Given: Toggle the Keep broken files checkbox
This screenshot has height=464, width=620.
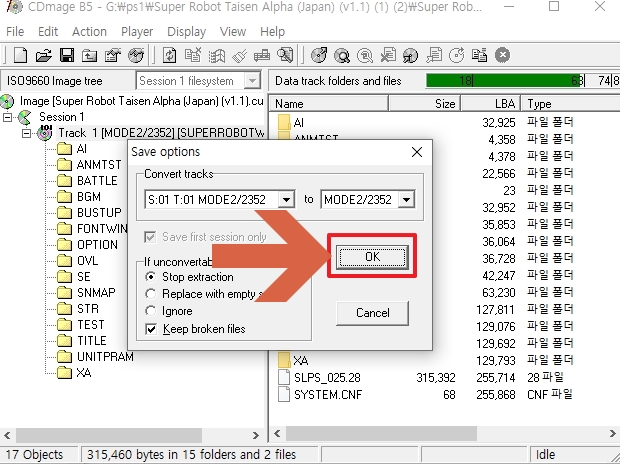Looking at the screenshot, I should (x=151, y=329).
